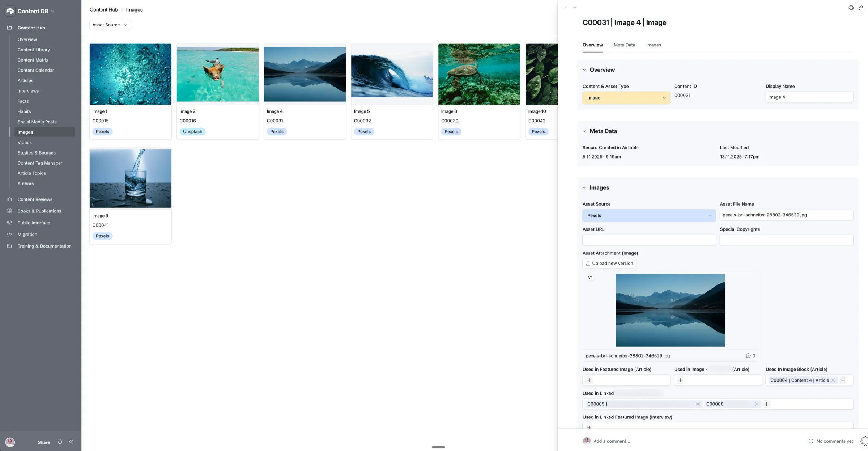Open Content Library in sidebar
The width and height of the screenshot is (868, 451).
[34, 50]
